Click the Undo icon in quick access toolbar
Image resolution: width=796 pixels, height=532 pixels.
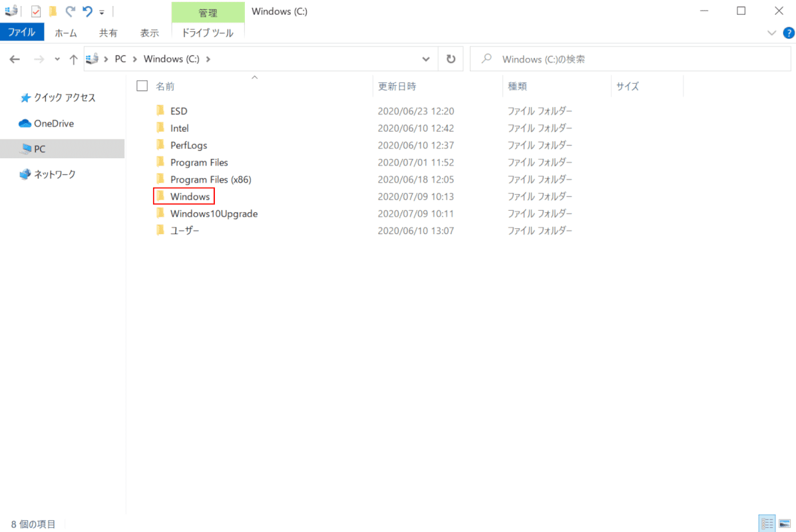tap(87, 11)
